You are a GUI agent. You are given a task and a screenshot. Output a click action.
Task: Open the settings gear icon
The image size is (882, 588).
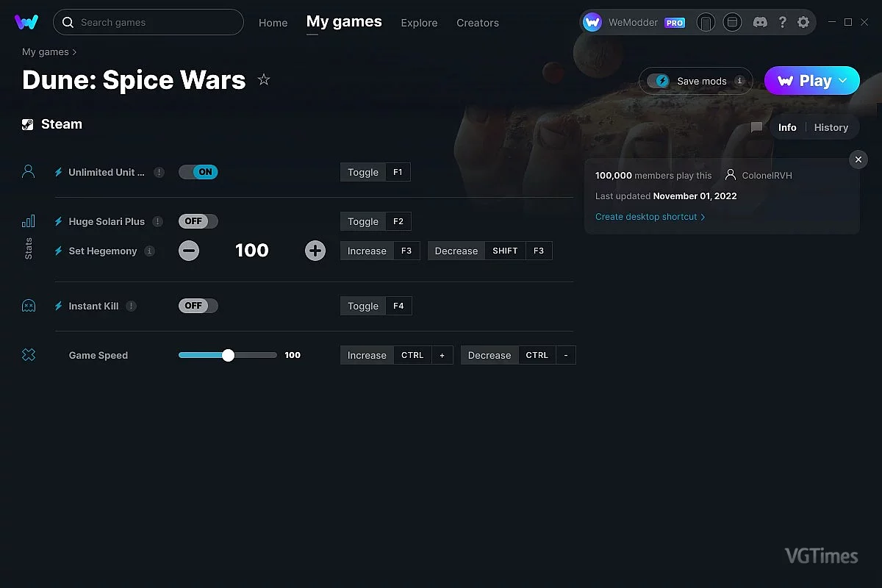coord(803,23)
